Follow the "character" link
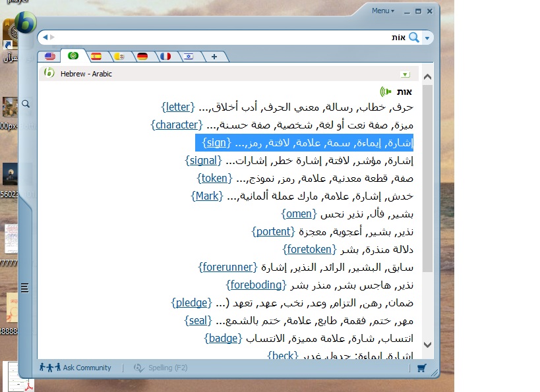The height and width of the screenshot is (392, 540). [x=177, y=125]
